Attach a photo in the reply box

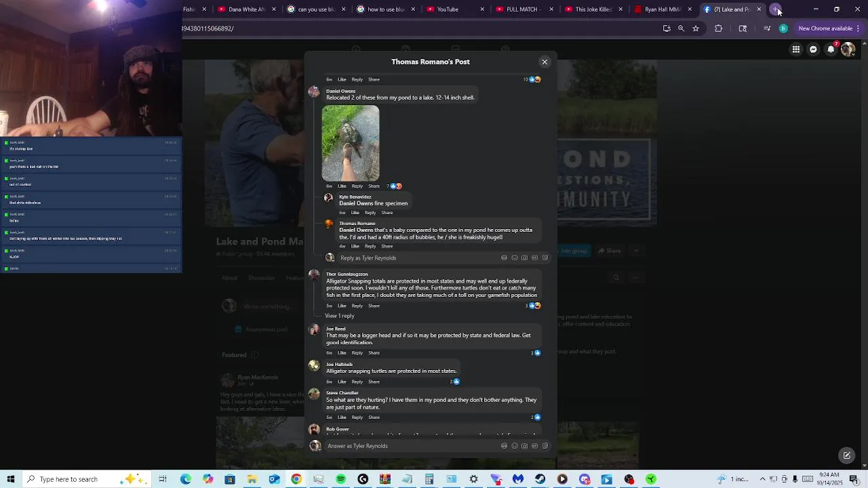[524, 258]
